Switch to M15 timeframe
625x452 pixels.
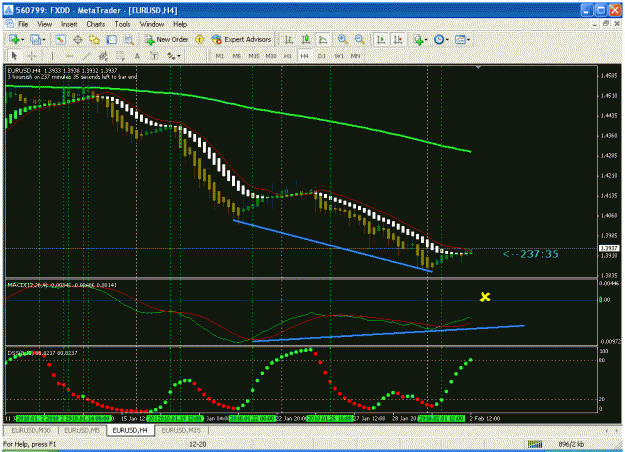point(254,56)
